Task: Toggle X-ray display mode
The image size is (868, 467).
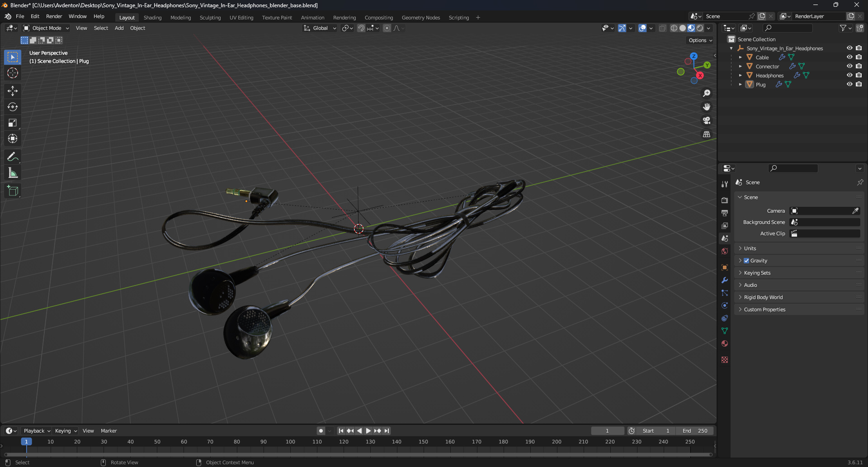Action: 662,28
